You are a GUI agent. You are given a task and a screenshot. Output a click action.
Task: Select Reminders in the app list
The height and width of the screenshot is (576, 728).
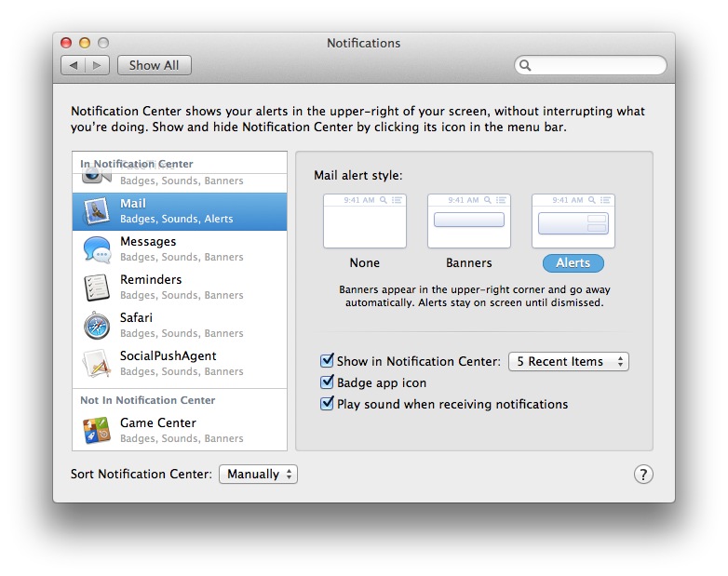[180, 288]
